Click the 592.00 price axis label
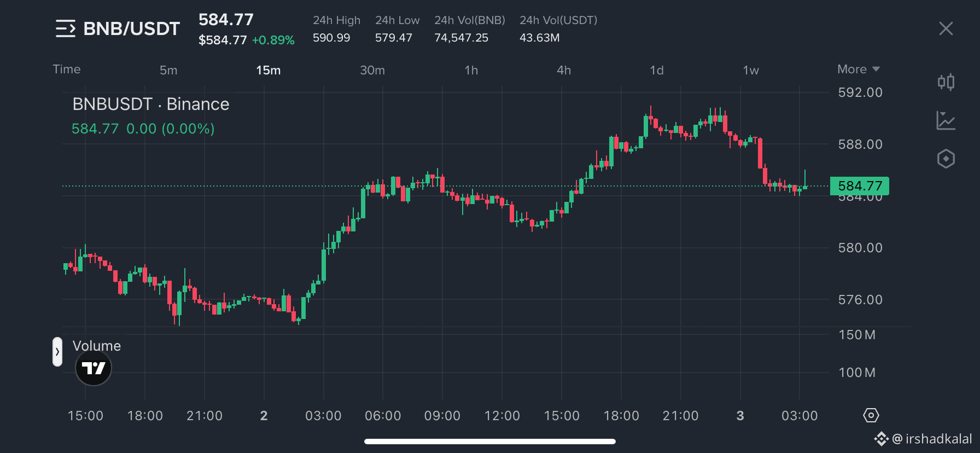980x453 pixels. coord(860,92)
